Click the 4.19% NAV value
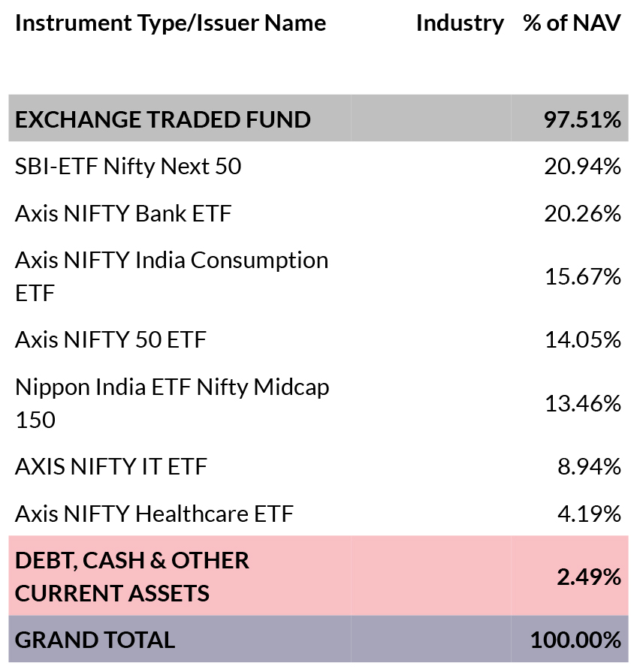Viewport: 634px width, 672px height. (589, 514)
